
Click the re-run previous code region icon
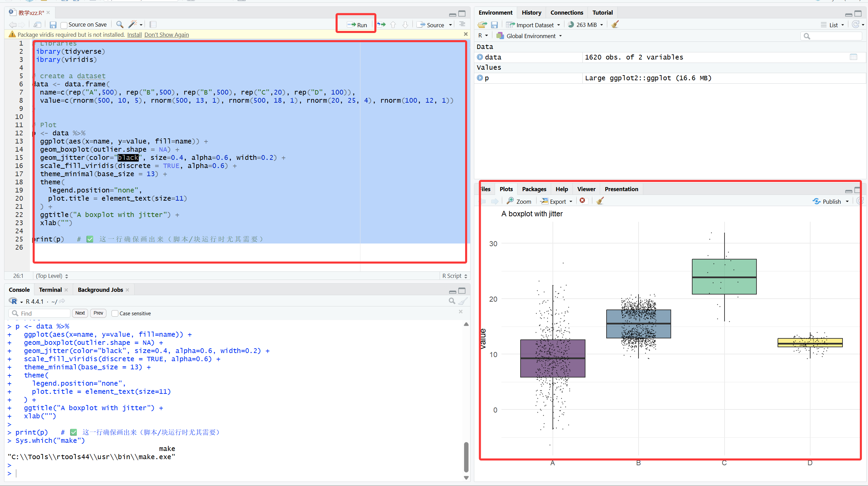coord(381,24)
